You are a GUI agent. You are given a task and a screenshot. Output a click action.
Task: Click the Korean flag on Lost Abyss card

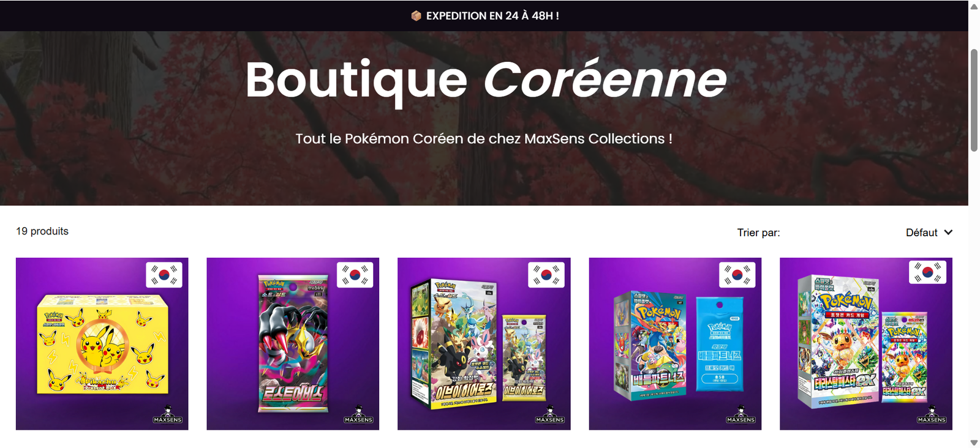point(355,275)
